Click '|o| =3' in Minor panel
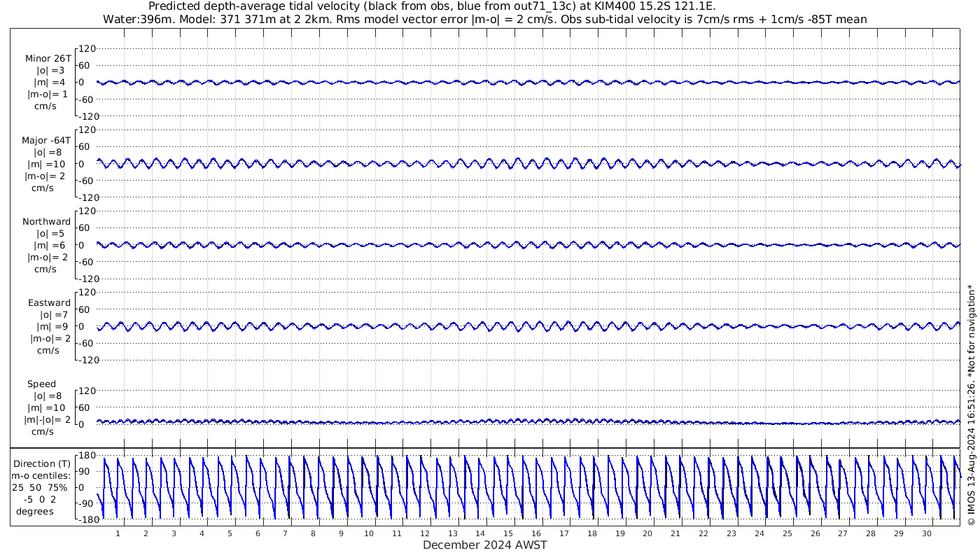The height and width of the screenshot is (560, 980). pyautogui.click(x=50, y=70)
